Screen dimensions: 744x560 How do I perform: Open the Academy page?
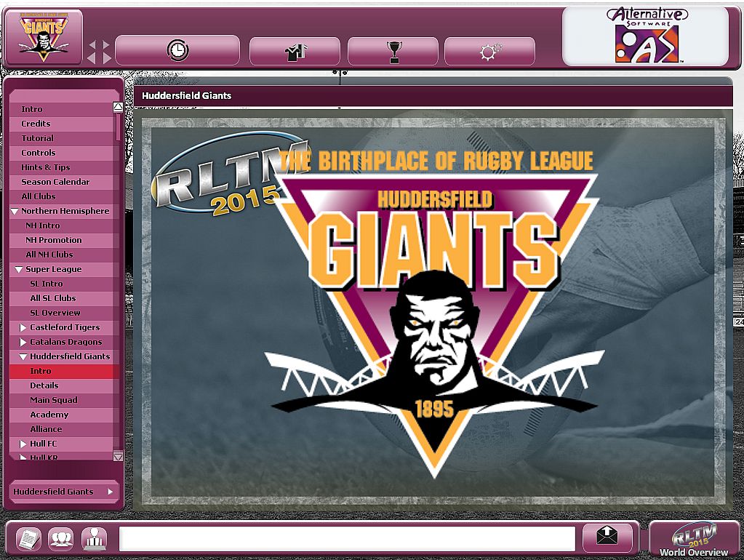click(61, 415)
